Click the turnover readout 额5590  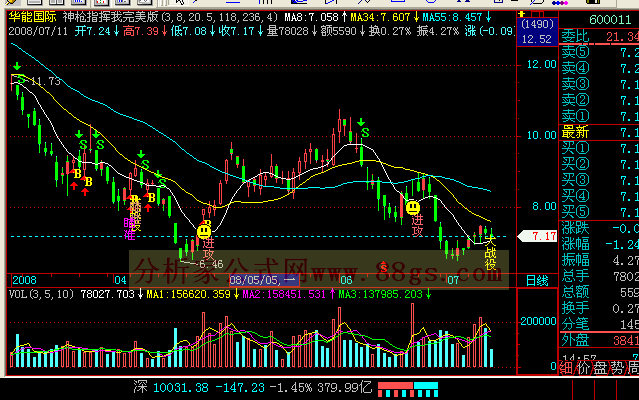(x=339, y=31)
